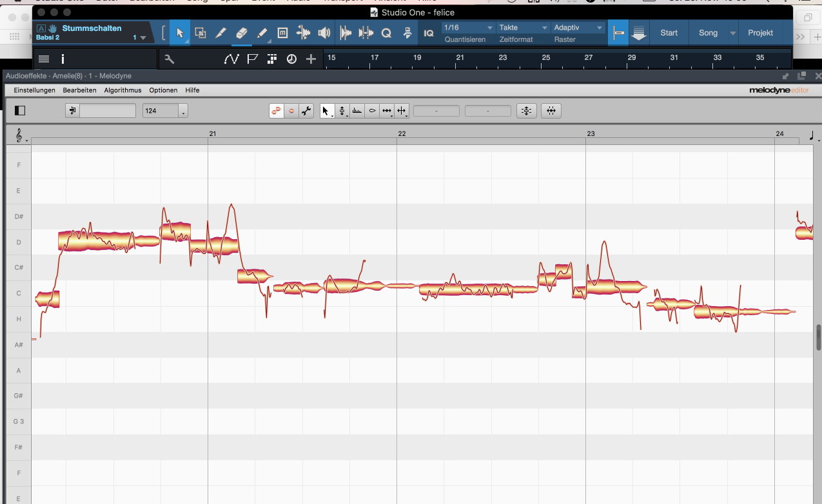This screenshot has width=822, height=504.
Task: Click the empty field beside the transfer icon
Action: click(x=107, y=111)
